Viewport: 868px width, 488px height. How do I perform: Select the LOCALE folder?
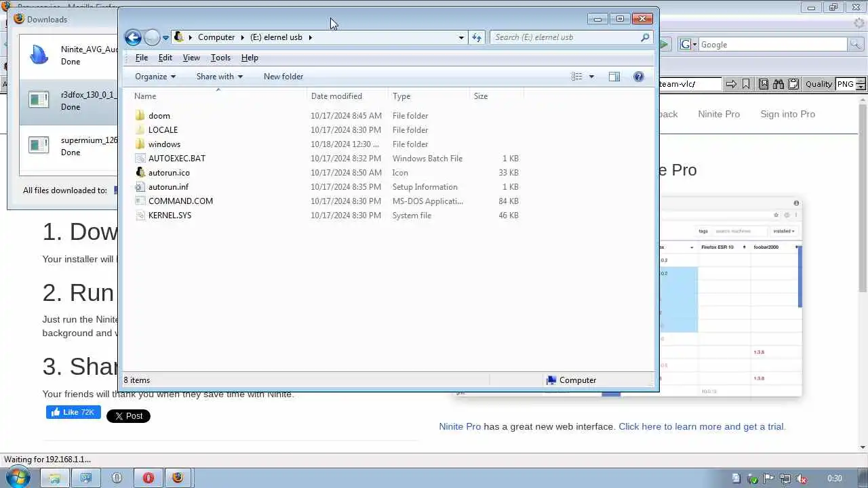pos(163,130)
